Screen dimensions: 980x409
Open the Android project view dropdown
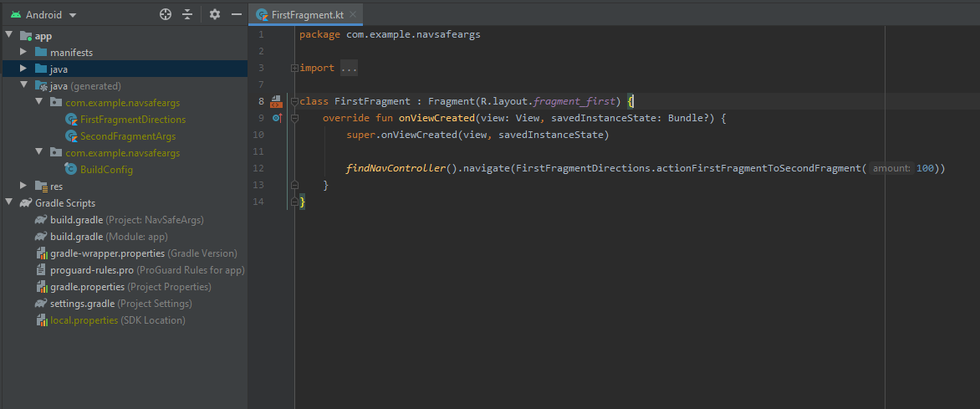coord(50,15)
